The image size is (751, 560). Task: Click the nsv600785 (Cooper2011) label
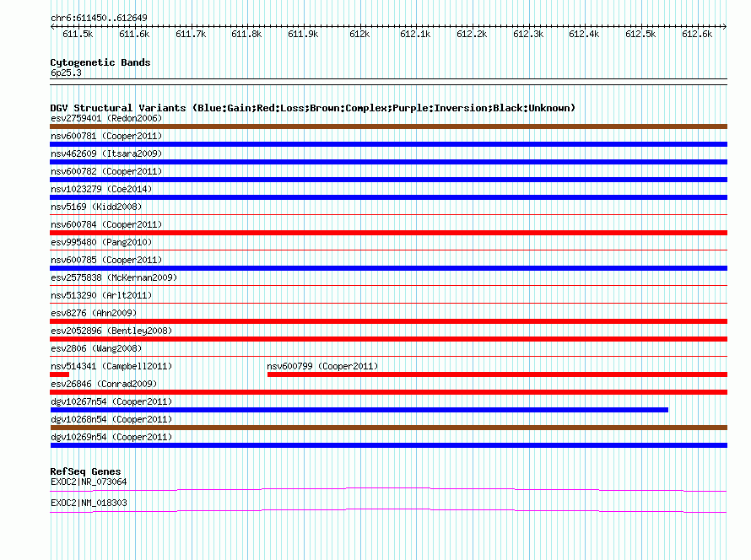click(x=106, y=260)
